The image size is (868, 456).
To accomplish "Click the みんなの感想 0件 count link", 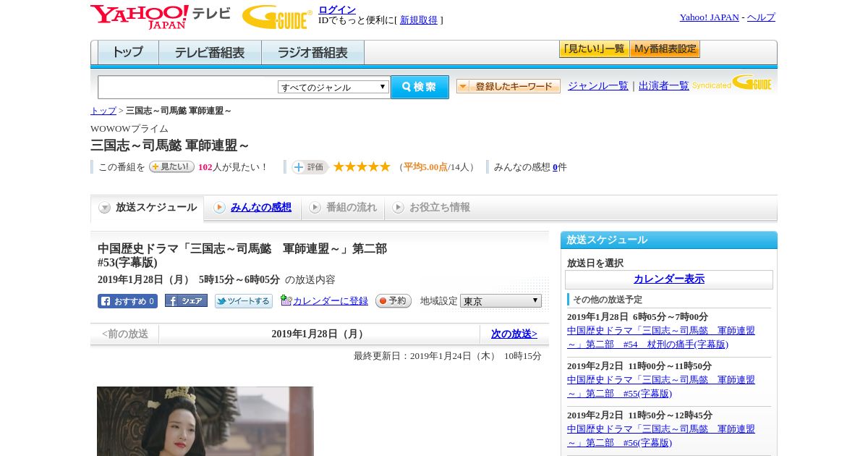I will pyautogui.click(x=556, y=167).
